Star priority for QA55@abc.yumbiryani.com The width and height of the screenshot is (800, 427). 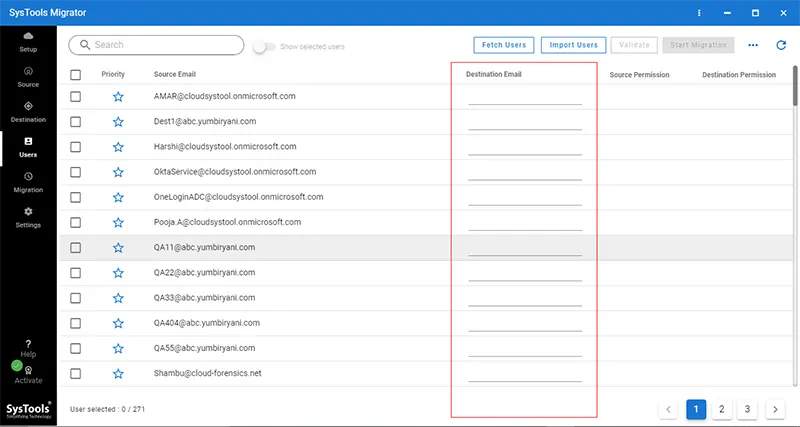click(x=118, y=348)
